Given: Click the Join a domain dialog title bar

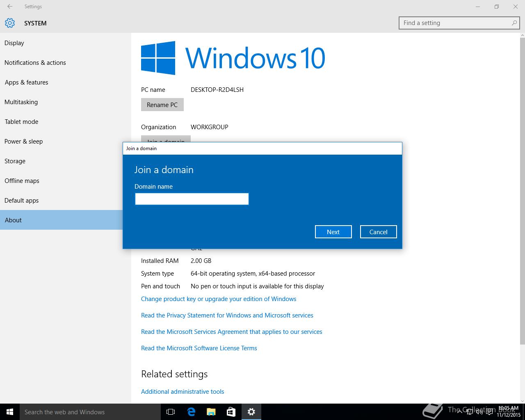Looking at the screenshot, I should [262, 148].
